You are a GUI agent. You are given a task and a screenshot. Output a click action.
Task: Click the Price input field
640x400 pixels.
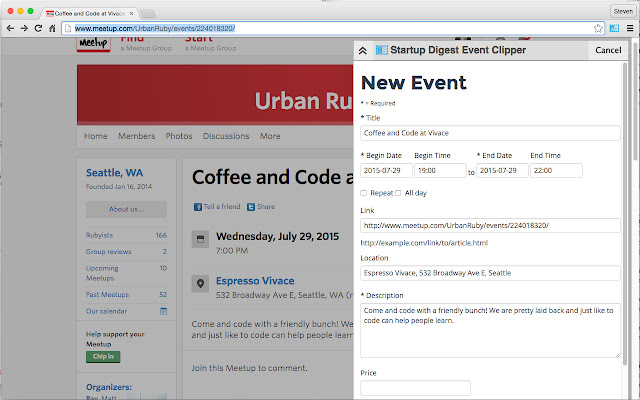point(415,388)
